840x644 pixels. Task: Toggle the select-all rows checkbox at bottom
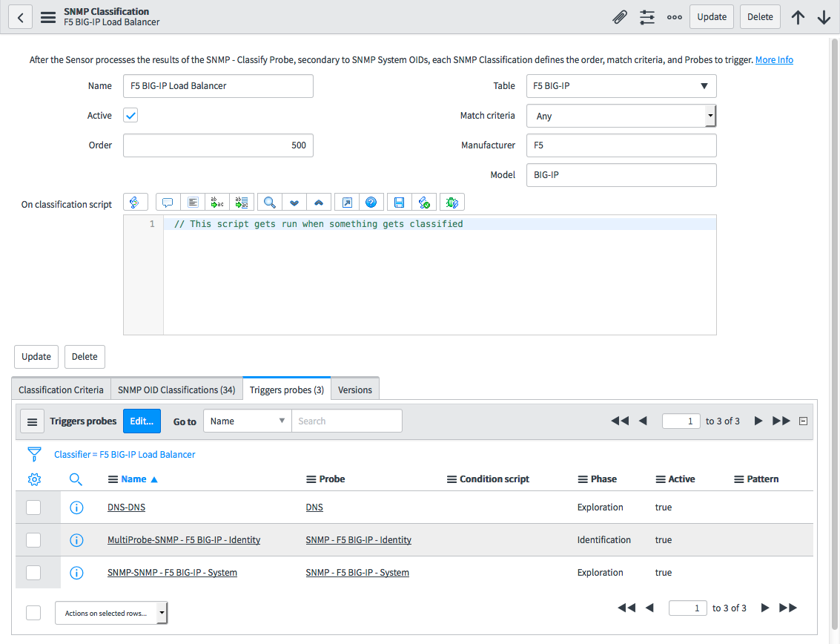point(33,613)
